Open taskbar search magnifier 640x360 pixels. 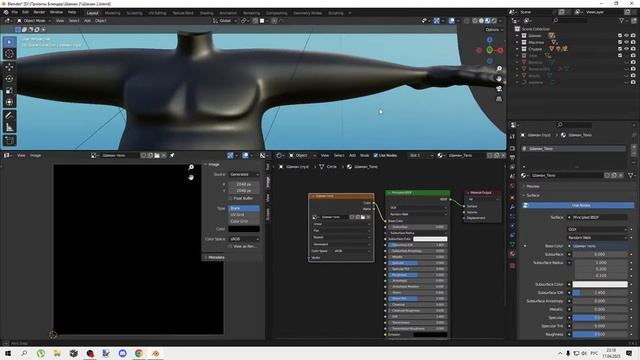click(x=24, y=353)
